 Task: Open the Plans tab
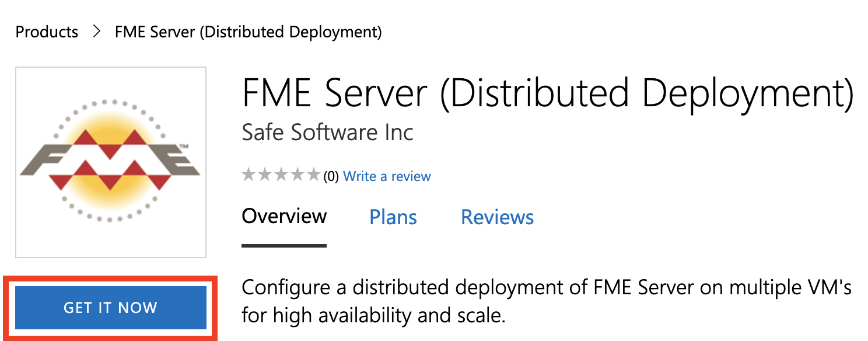pyautogui.click(x=393, y=217)
